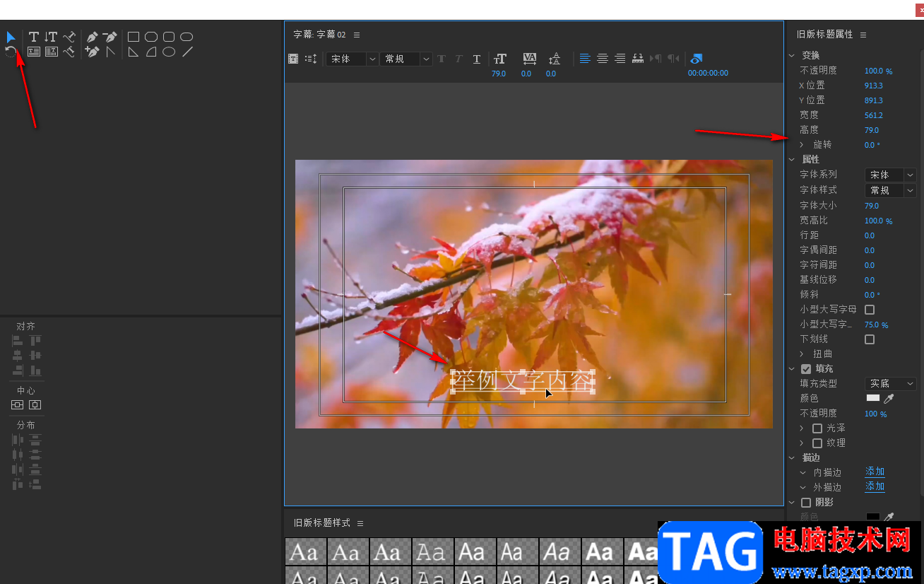Image resolution: width=924 pixels, height=584 pixels.
Task: Select the Convert Anchor Point tool
Action: click(109, 52)
